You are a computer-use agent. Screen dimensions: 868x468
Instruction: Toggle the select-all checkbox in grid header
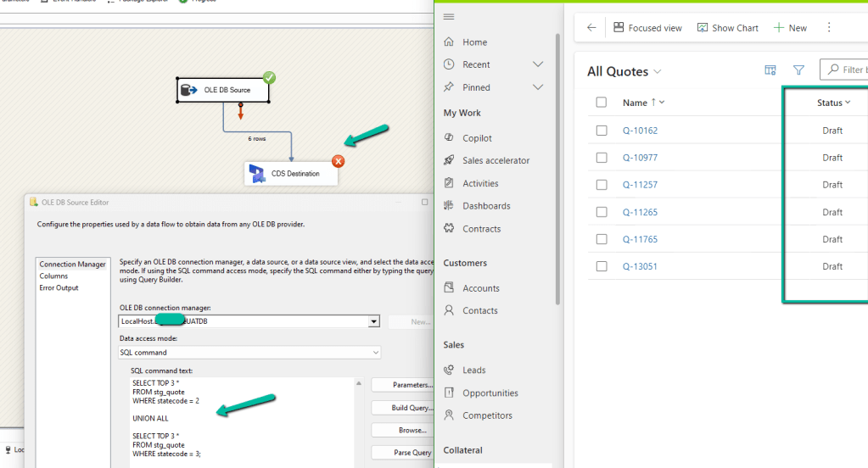click(x=602, y=103)
